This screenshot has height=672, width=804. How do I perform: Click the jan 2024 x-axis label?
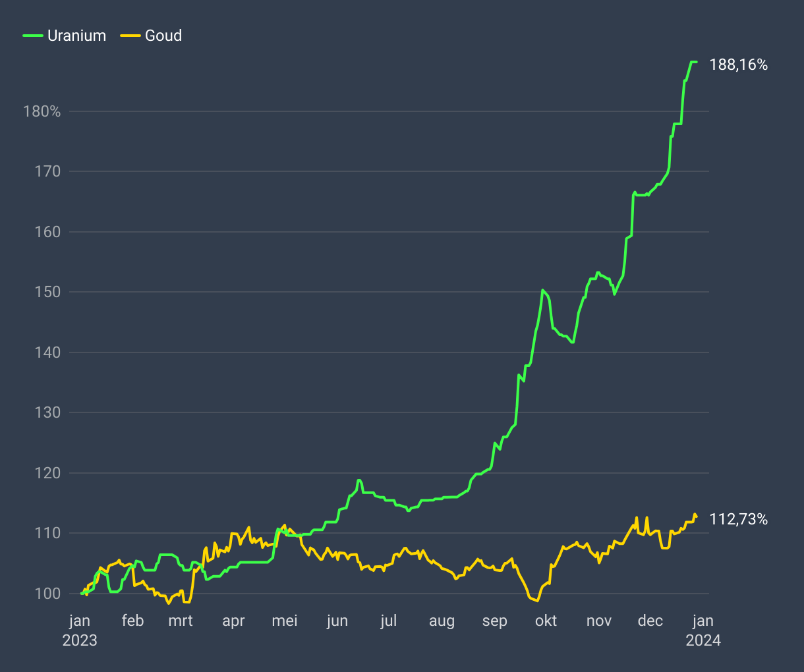[703, 630]
